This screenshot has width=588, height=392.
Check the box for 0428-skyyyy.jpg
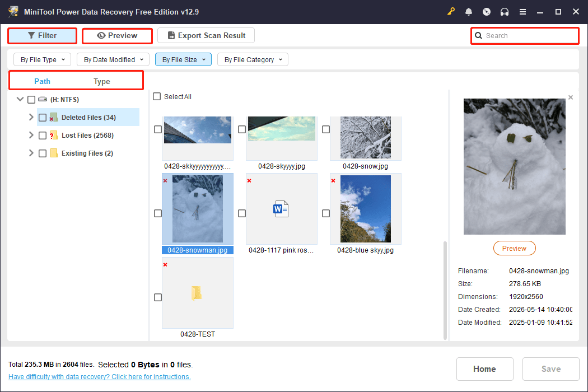tap(242, 129)
